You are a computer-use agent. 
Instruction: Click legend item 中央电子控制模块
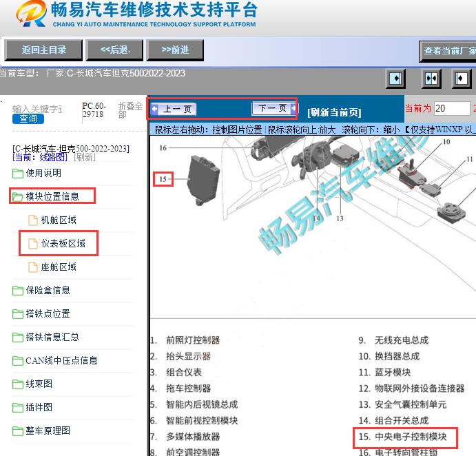click(411, 437)
